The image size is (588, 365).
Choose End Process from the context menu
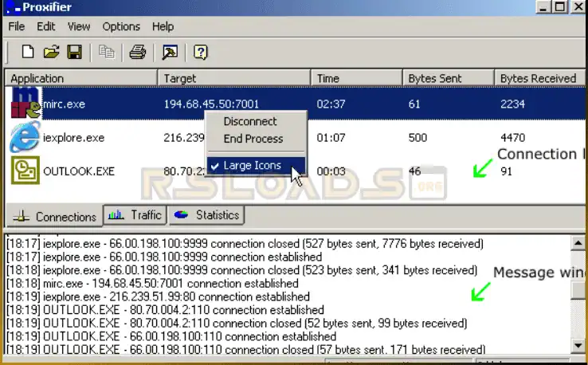(253, 139)
